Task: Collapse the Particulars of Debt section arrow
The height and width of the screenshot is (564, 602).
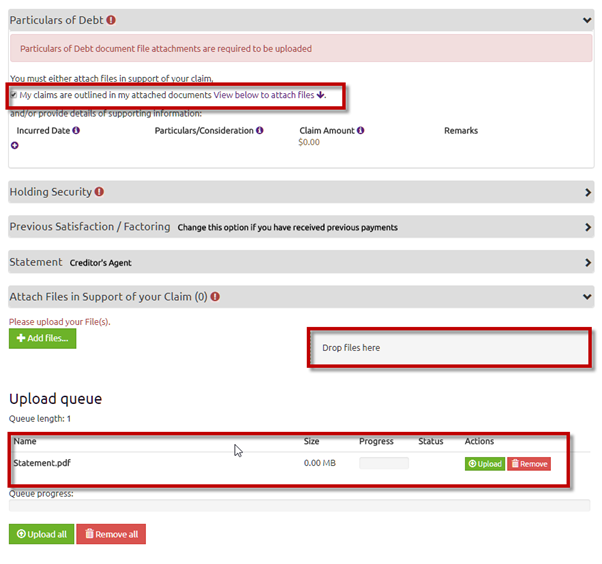Action: pos(587,20)
